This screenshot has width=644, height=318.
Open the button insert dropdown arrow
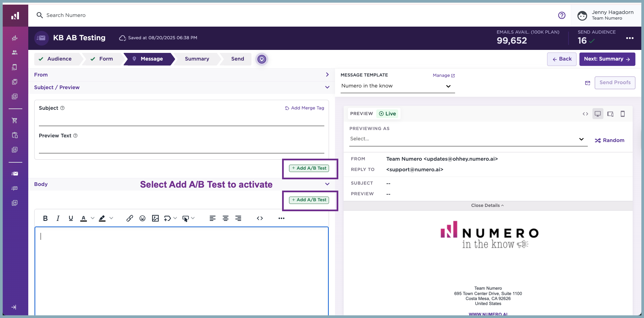193,218
